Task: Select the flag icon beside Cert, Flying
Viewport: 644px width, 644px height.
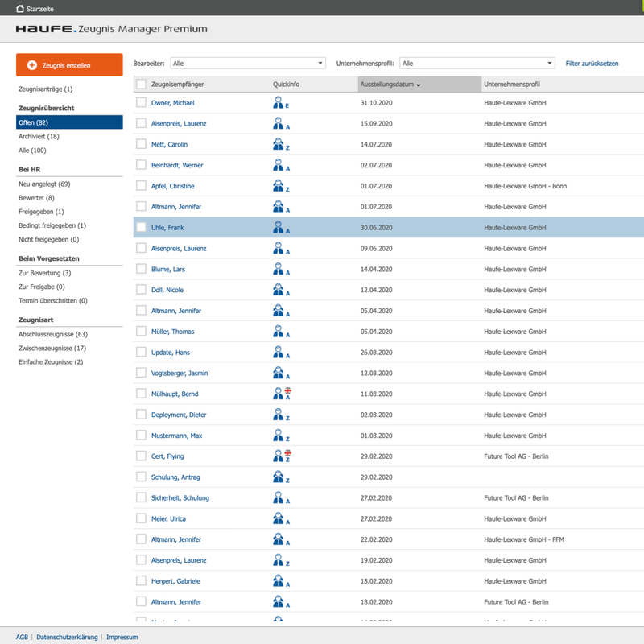Action: click(x=289, y=452)
